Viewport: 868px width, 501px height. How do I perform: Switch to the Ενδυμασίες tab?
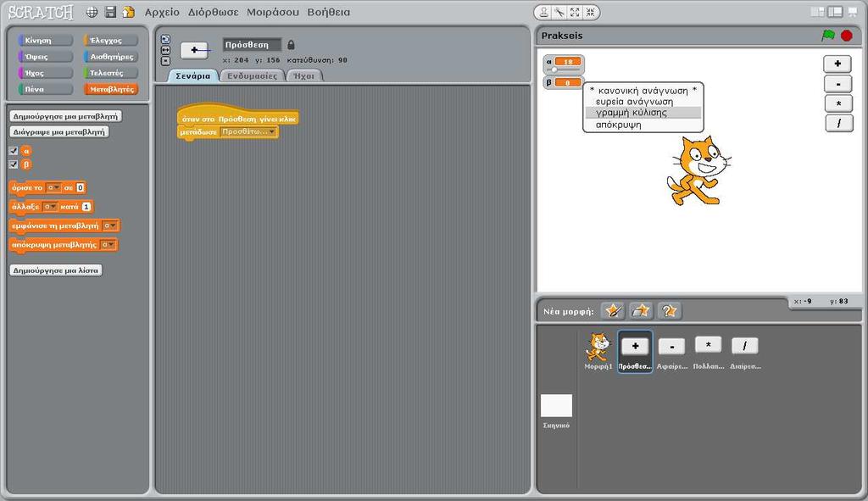[x=252, y=75]
